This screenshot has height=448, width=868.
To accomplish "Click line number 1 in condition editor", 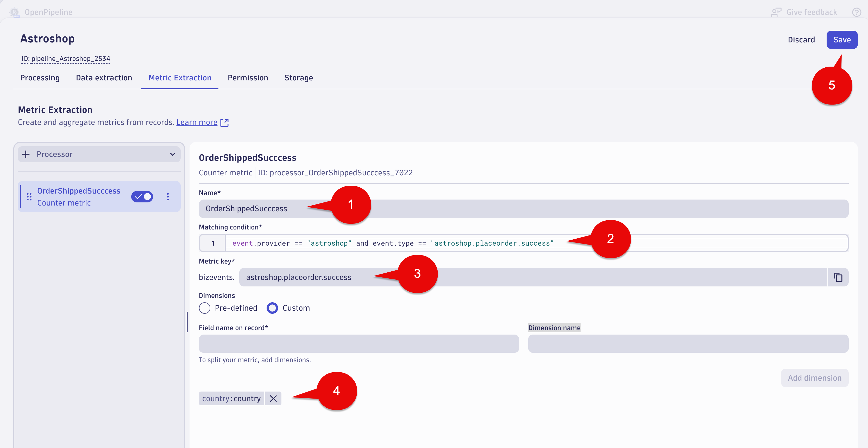I will pyautogui.click(x=213, y=243).
